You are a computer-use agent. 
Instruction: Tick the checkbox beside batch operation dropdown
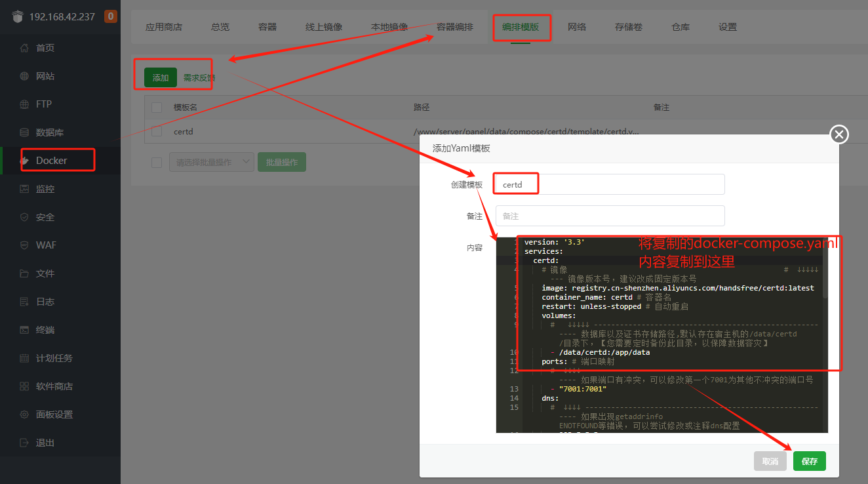157,162
